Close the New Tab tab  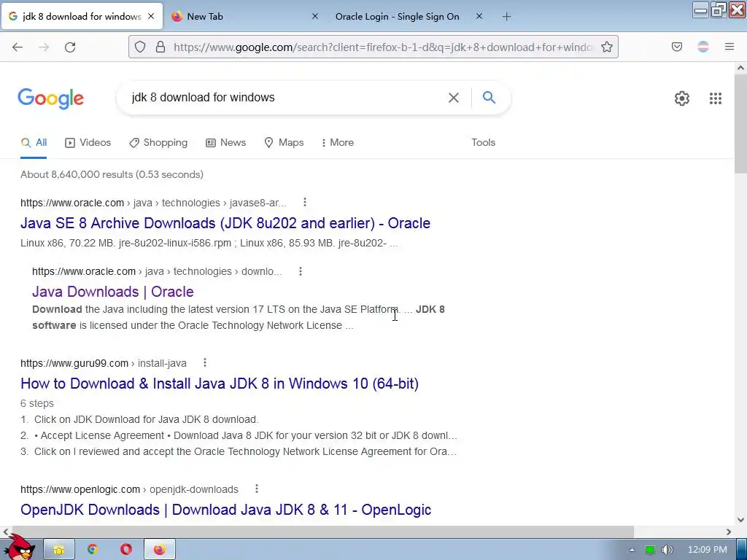pyautogui.click(x=315, y=16)
